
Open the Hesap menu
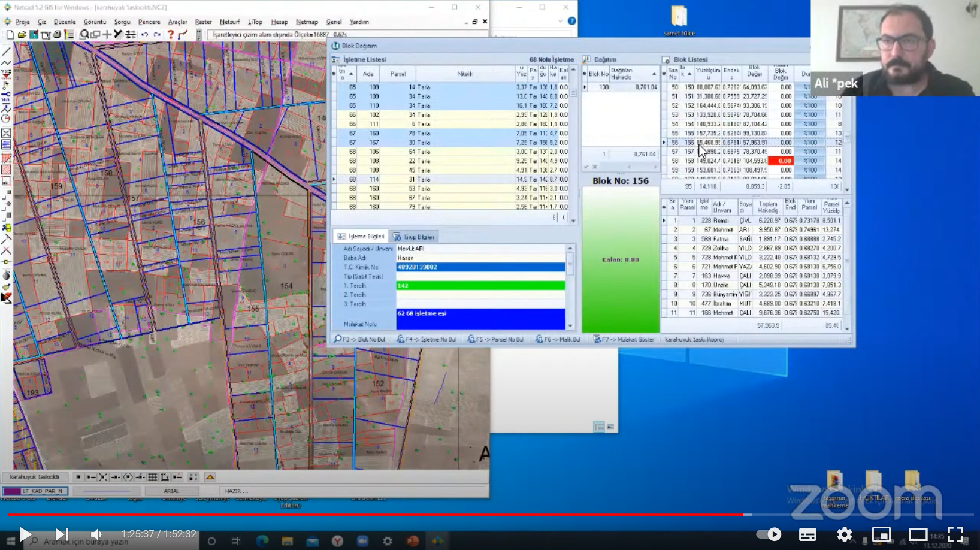(x=279, y=22)
